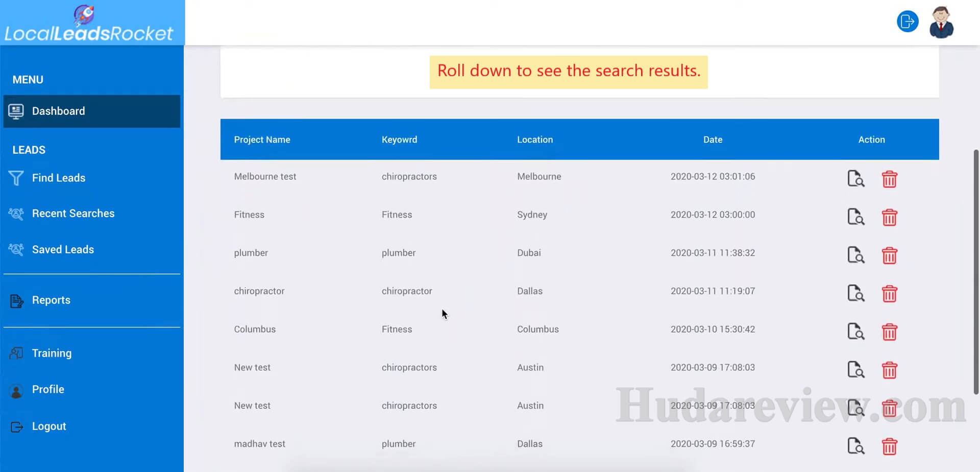This screenshot has height=472, width=980.
Task: Delete the Melbourne test project
Action: click(x=889, y=179)
